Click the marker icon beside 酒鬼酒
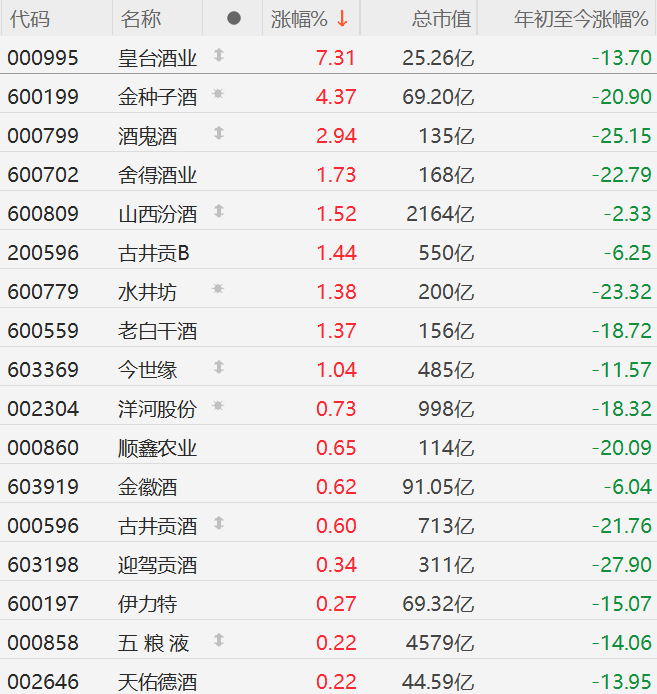Viewport: 657px width, 694px height. (219, 133)
